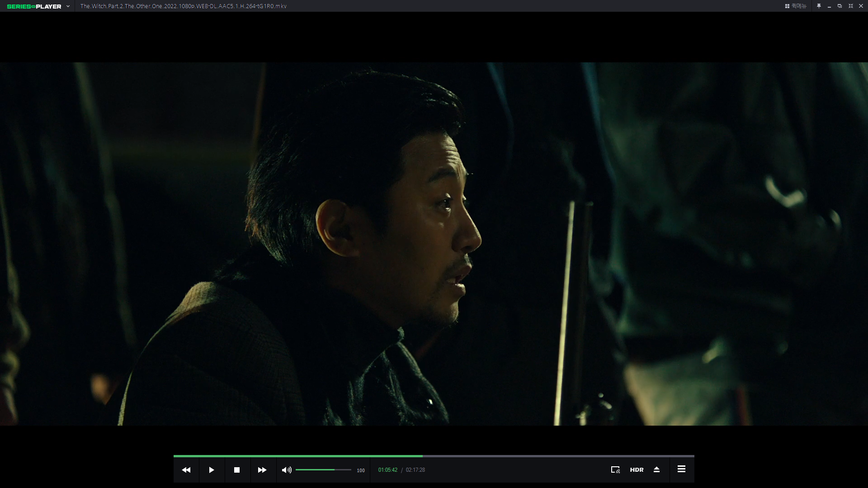
Task: Click the volume level value 100
Action: point(361,470)
